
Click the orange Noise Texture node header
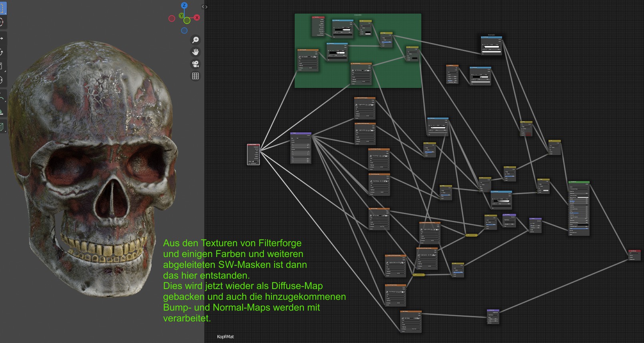tap(452, 66)
